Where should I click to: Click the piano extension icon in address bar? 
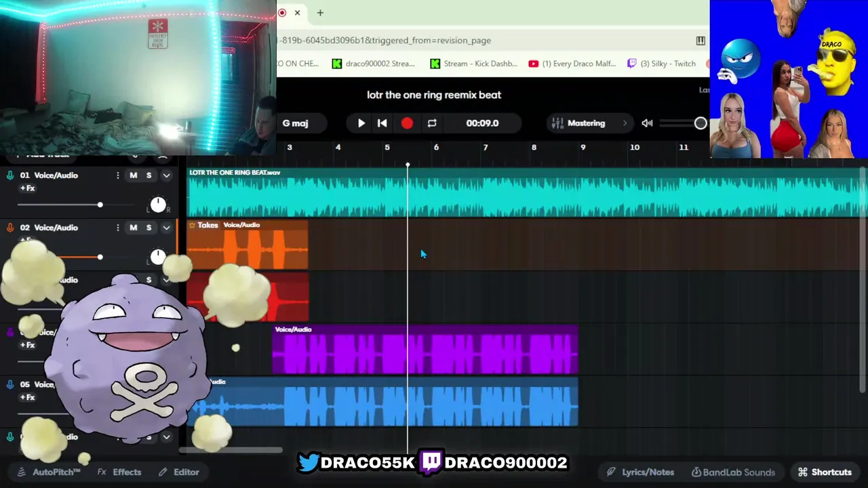pyautogui.click(x=701, y=41)
